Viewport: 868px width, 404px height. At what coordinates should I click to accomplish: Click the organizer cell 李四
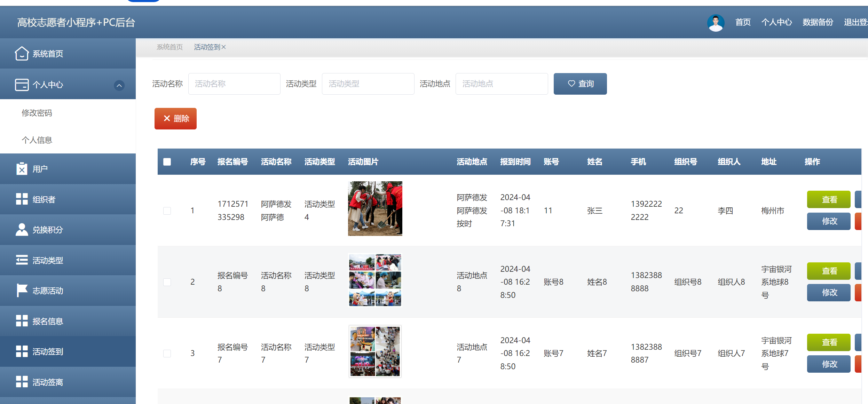pos(725,211)
